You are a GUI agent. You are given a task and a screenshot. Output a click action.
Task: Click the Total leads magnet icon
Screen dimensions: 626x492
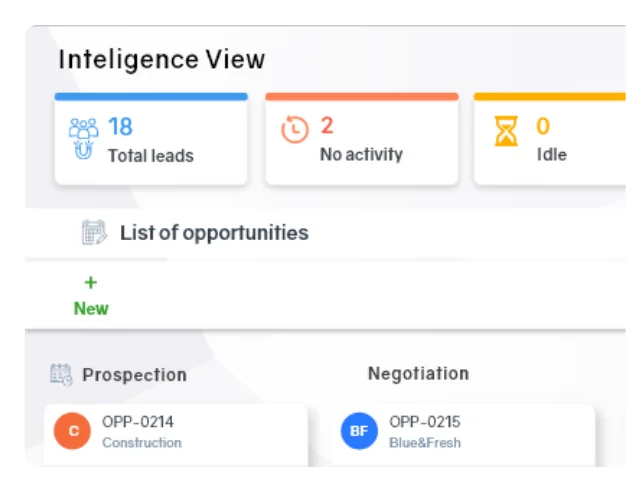pyautogui.click(x=84, y=138)
